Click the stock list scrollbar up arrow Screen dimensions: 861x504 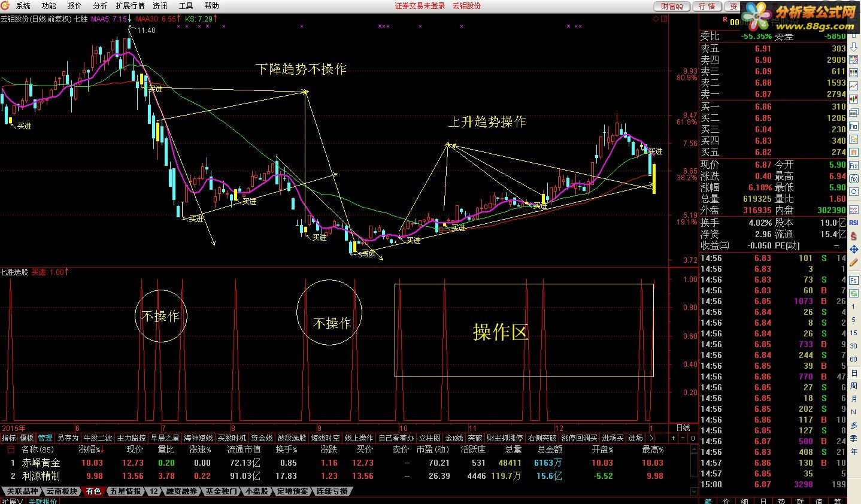click(694, 449)
